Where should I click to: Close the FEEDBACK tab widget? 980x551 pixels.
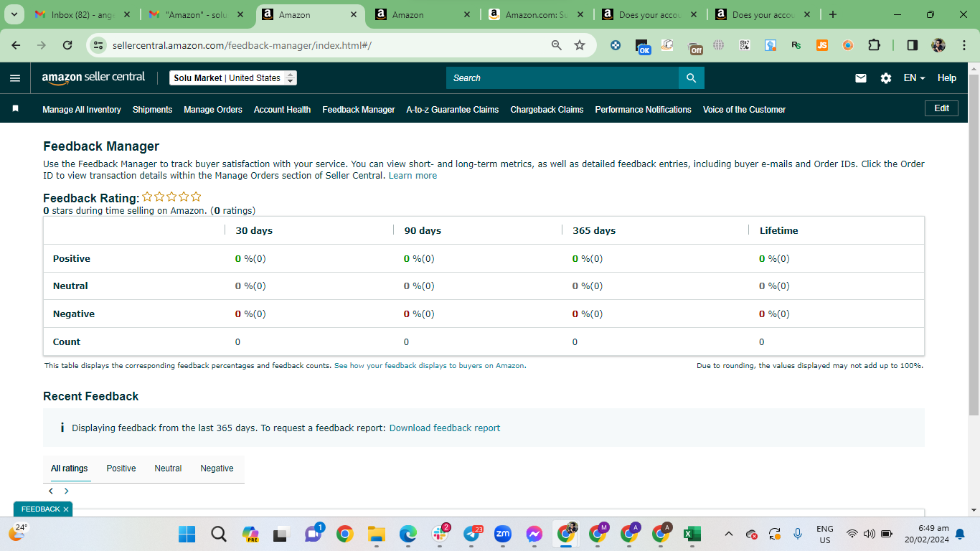point(66,509)
